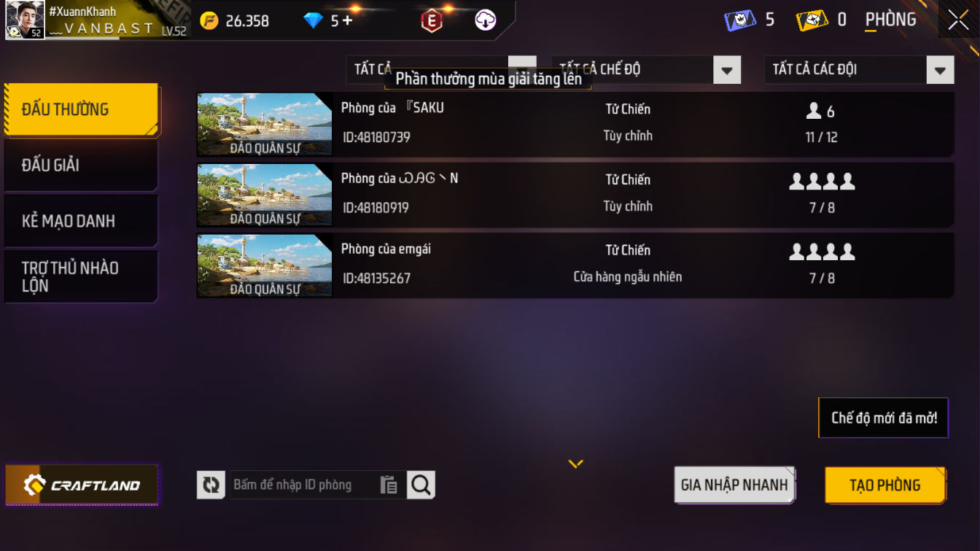Image resolution: width=980 pixels, height=551 pixels.
Task: Tap the gold coin icon
Action: (209, 20)
